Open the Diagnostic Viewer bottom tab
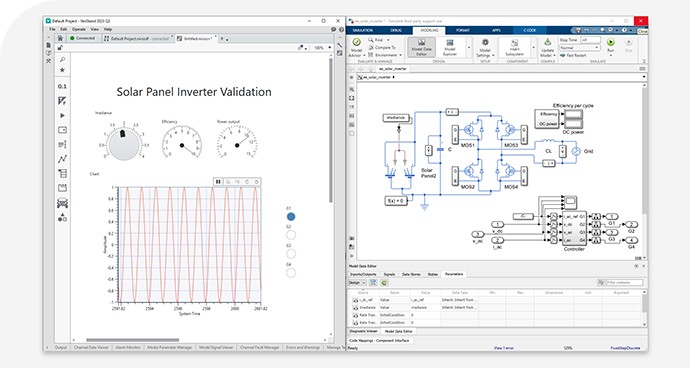Viewport: 690px width, 368px height. (x=363, y=331)
